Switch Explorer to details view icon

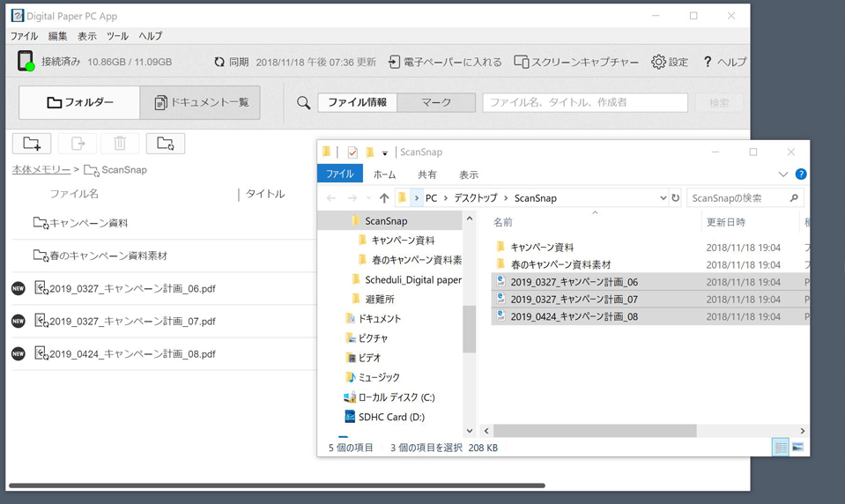(780, 448)
